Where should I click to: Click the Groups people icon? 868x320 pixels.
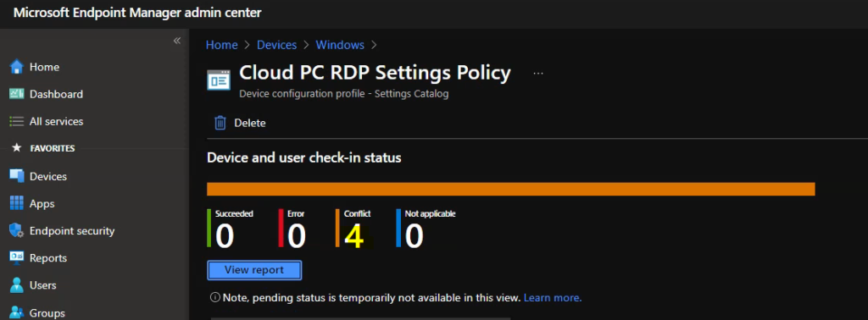click(x=17, y=312)
